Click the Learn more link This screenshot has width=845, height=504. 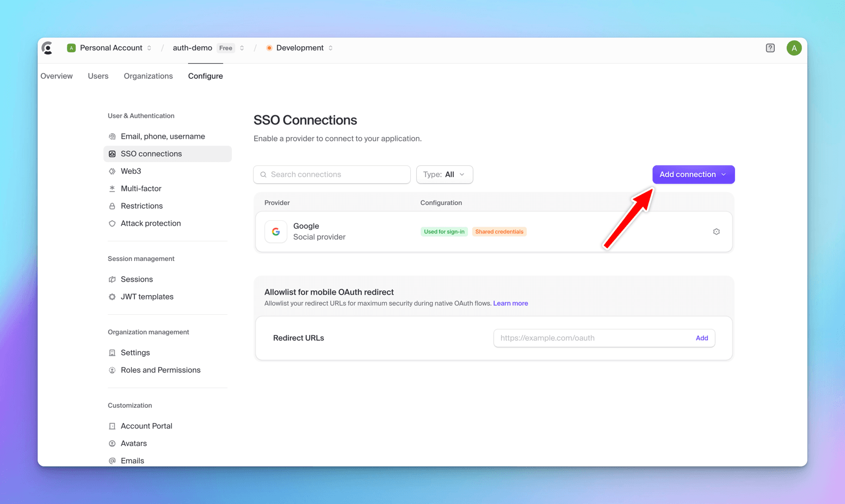pos(510,303)
